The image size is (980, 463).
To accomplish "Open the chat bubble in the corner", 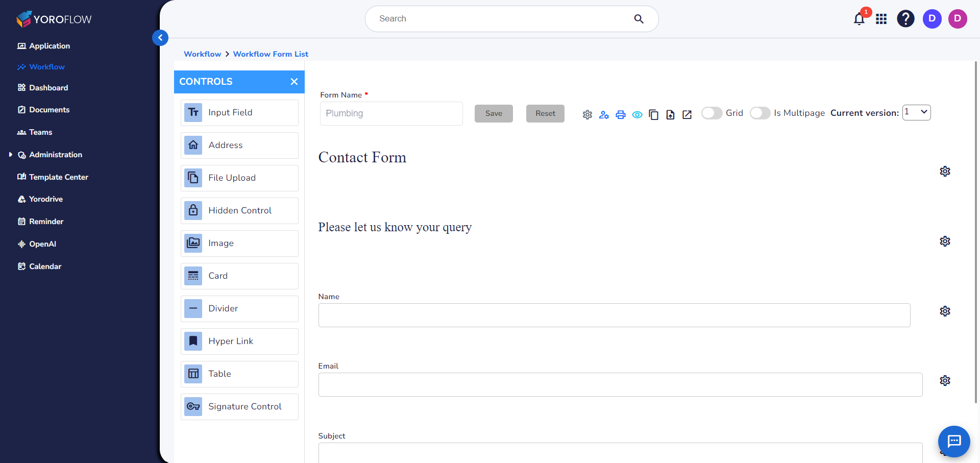I will (953, 441).
